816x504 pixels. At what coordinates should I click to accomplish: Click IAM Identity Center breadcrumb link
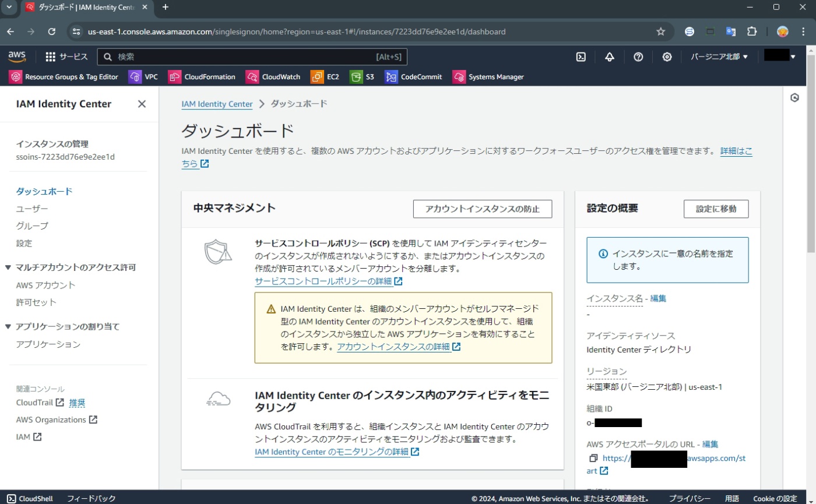pyautogui.click(x=217, y=104)
